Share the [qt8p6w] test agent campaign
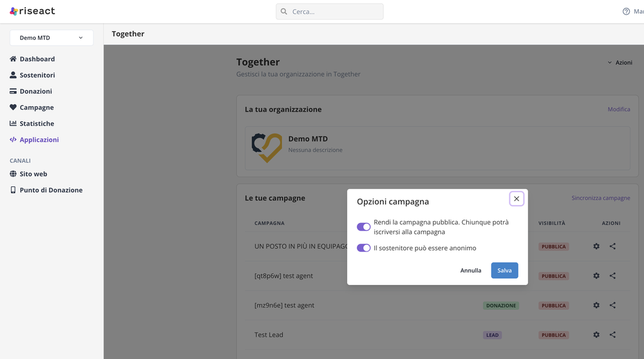 tap(612, 276)
